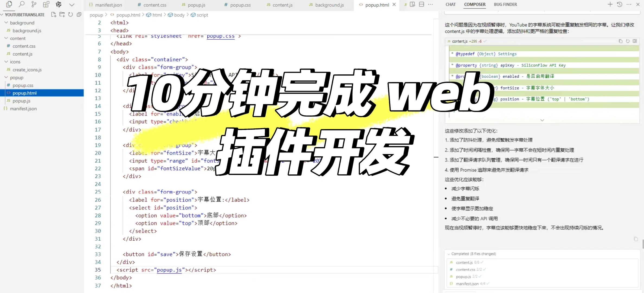Click popup.css link inside the code
This screenshot has height=293, width=644.
(x=221, y=36)
